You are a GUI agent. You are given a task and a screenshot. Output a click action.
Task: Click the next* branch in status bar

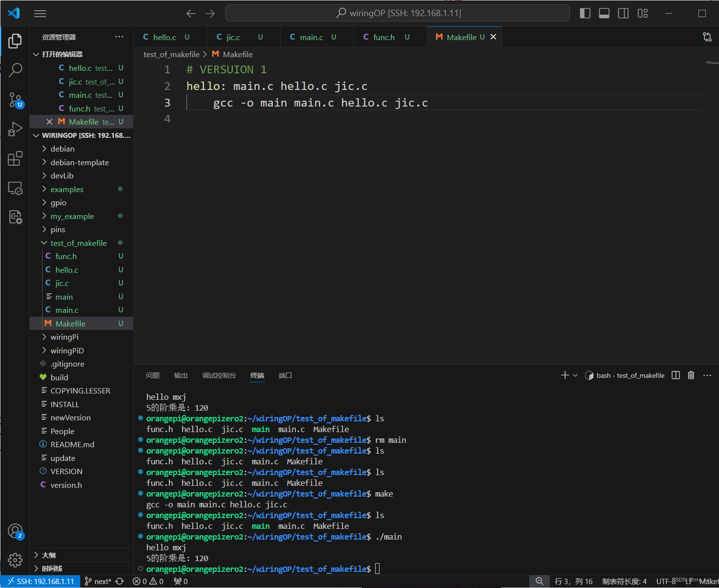(x=98, y=582)
